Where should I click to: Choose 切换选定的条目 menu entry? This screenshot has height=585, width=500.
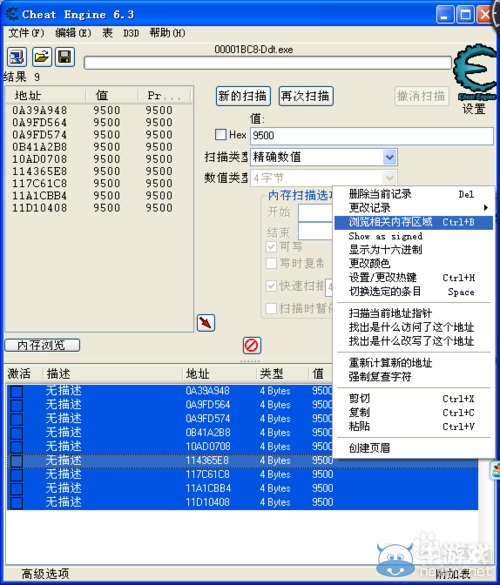point(413,291)
